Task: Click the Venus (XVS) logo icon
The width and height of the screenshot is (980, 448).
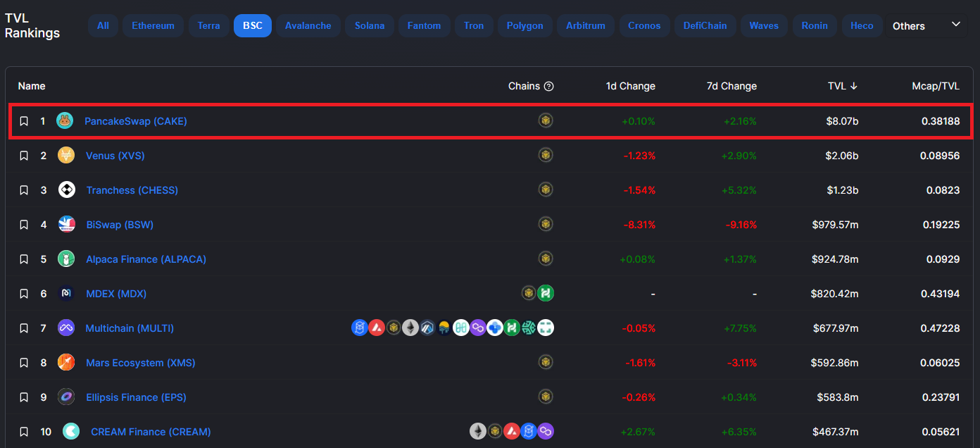Action: click(66, 155)
